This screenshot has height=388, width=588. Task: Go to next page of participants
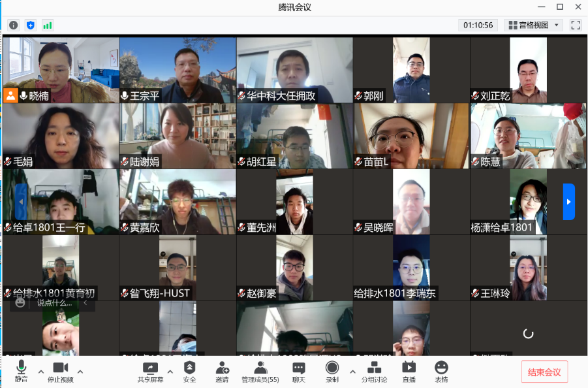[568, 202]
